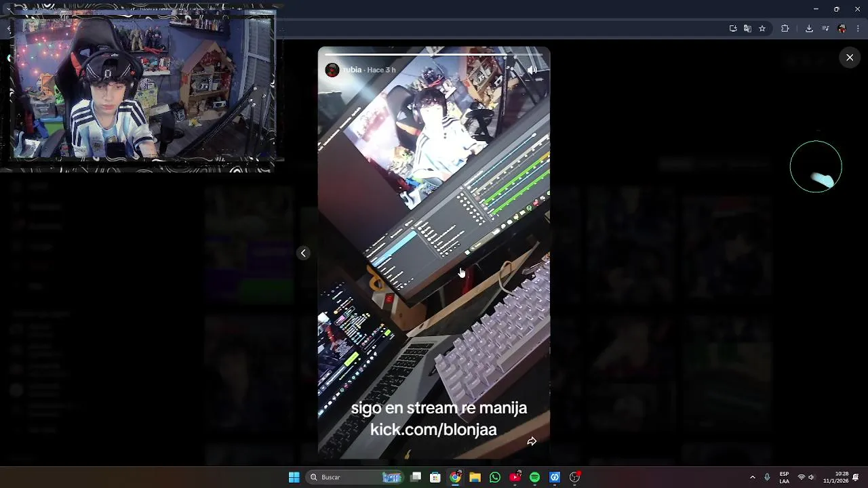
Task: Mute the story audio speaker icon
Action: 532,70
